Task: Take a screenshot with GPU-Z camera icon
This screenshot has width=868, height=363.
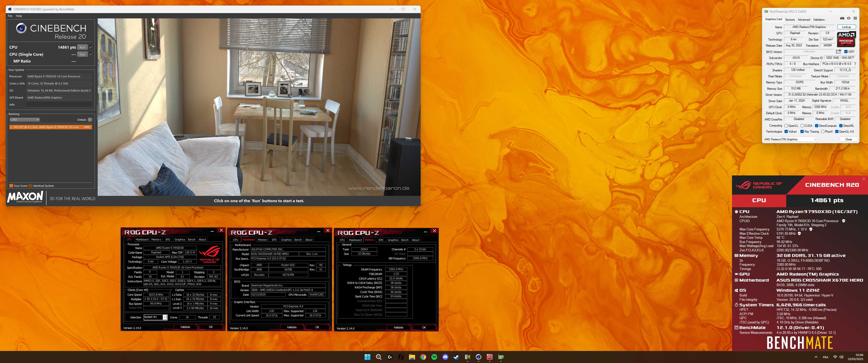Action: tap(842, 18)
